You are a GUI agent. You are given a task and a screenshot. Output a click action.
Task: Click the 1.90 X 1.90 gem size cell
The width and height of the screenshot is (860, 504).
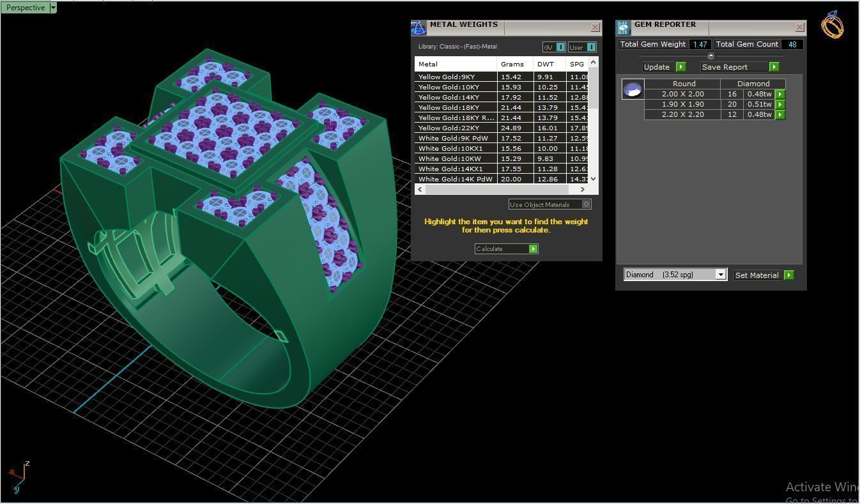click(x=682, y=104)
